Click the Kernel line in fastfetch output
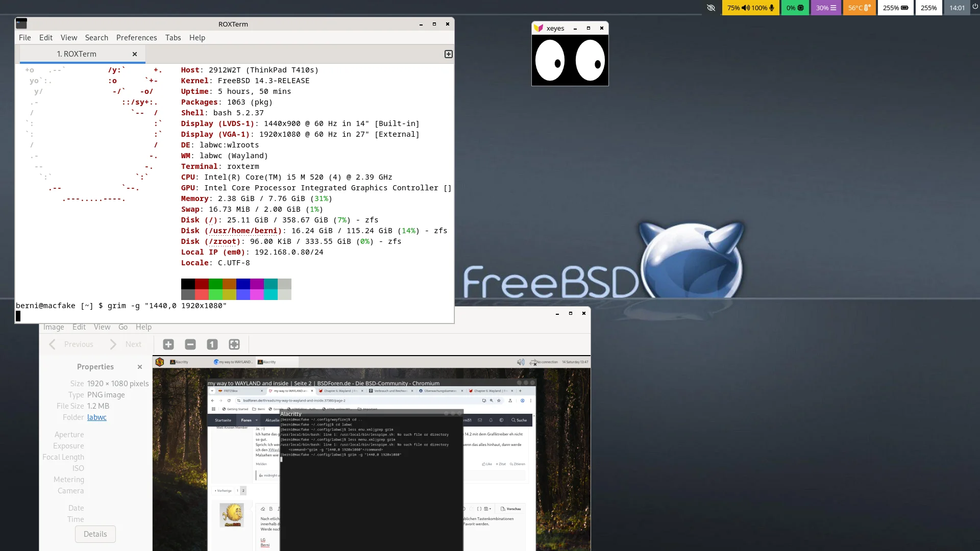Screen dimensions: 980x551 245,81
